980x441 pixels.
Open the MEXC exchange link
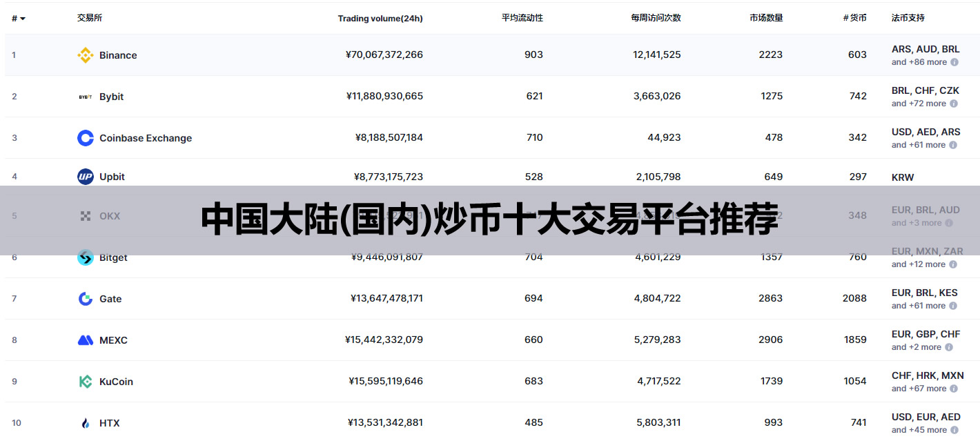pos(113,340)
